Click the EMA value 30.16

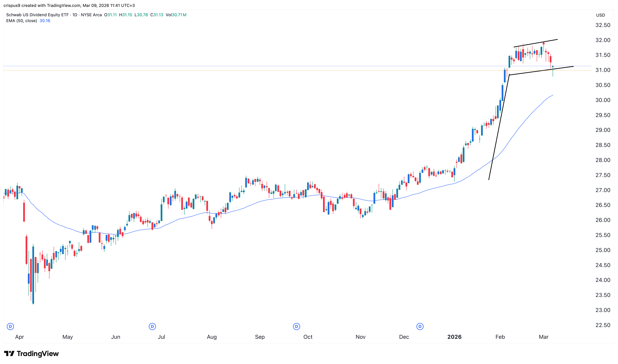(x=45, y=21)
